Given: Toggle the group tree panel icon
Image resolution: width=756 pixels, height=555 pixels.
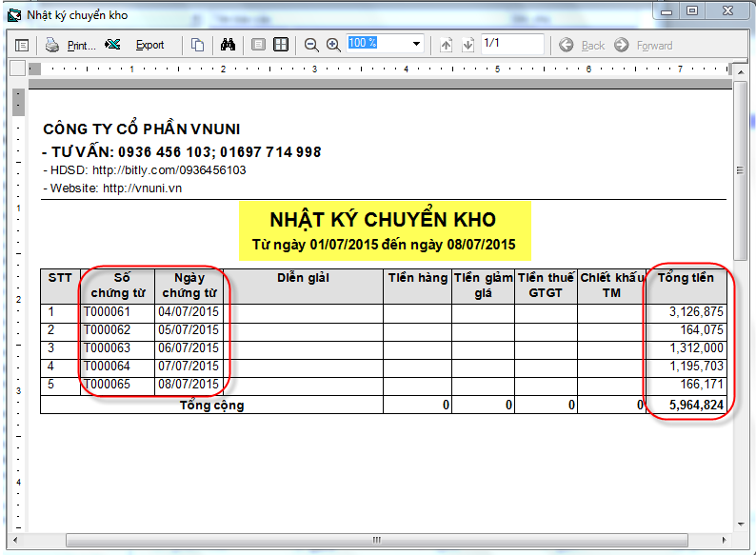Looking at the screenshot, I should (x=22, y=45).
